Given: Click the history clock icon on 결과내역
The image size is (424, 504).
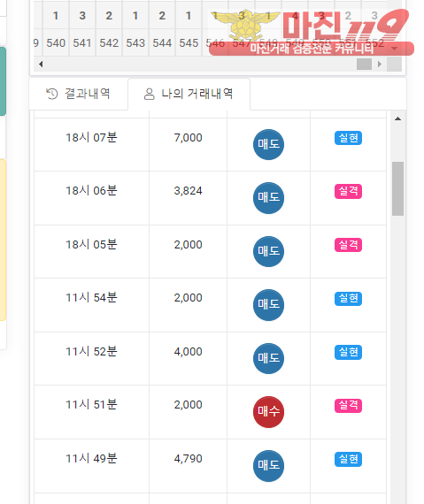Looking at the screenshot, I should (x=52, y=94).
